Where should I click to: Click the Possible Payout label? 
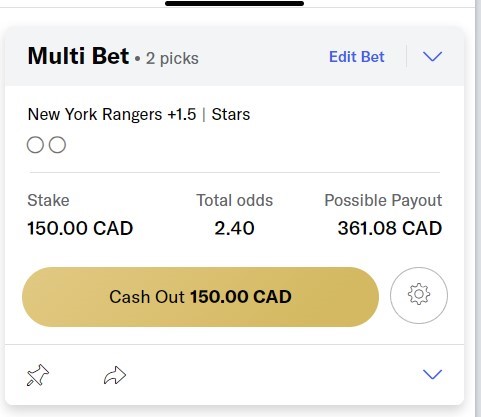383,200
